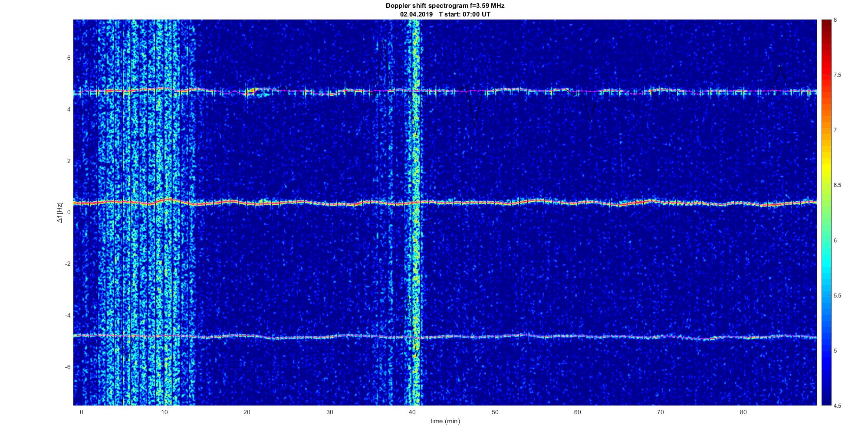Click the colorbar tick label '5.5'

coord(837,296)
